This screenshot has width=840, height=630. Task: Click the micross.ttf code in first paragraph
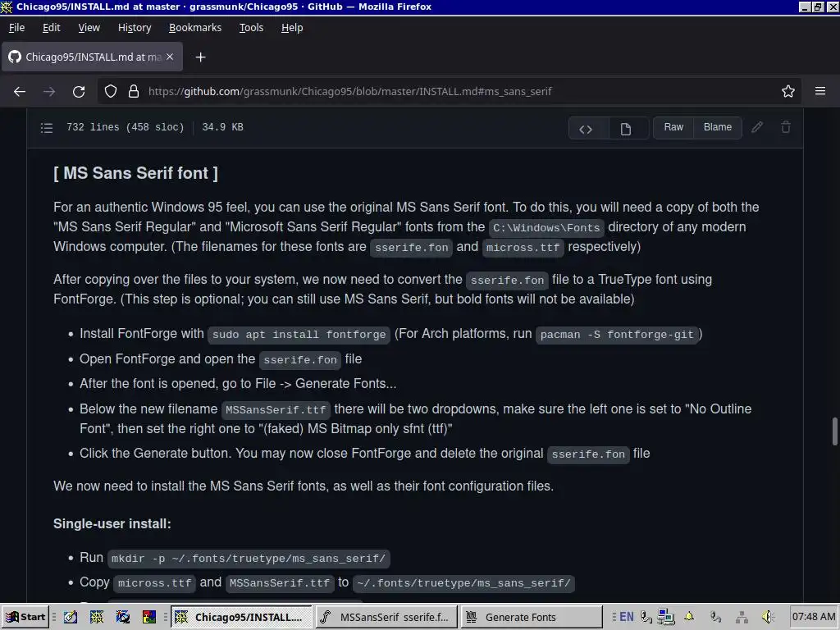pos(523,248)
